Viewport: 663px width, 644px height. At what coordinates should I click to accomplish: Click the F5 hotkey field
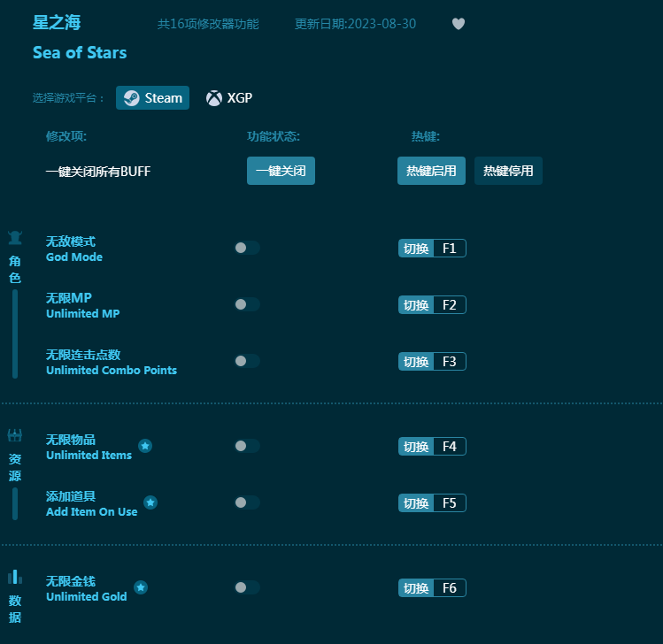(x=450, y=502)
